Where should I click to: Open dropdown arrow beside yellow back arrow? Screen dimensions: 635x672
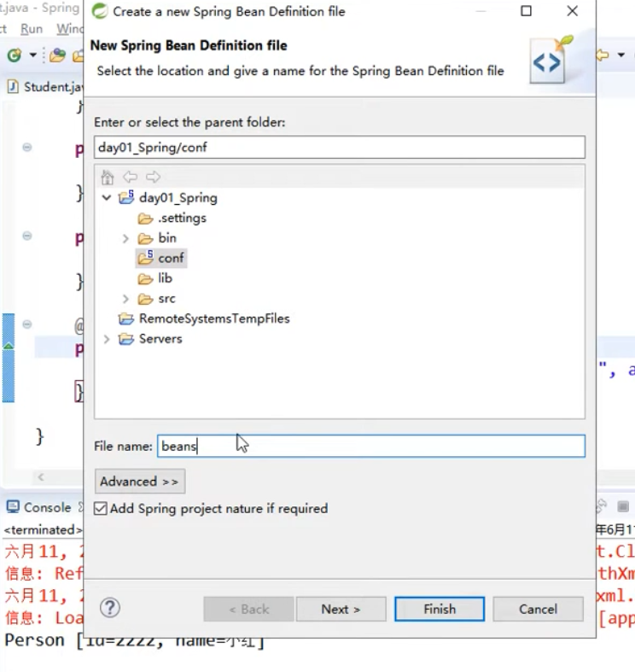(620, 55)
